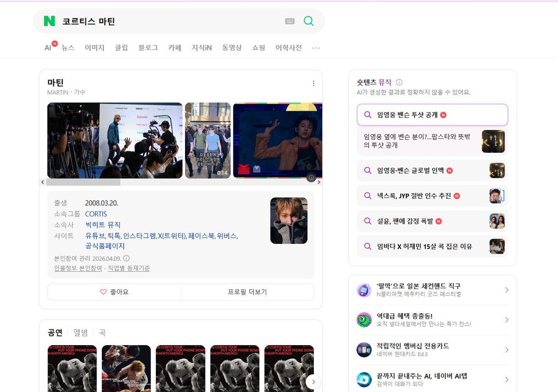Switch to the 블로그 tab
This screenshot has height=392, width=558.
click(x=148, y=48)
